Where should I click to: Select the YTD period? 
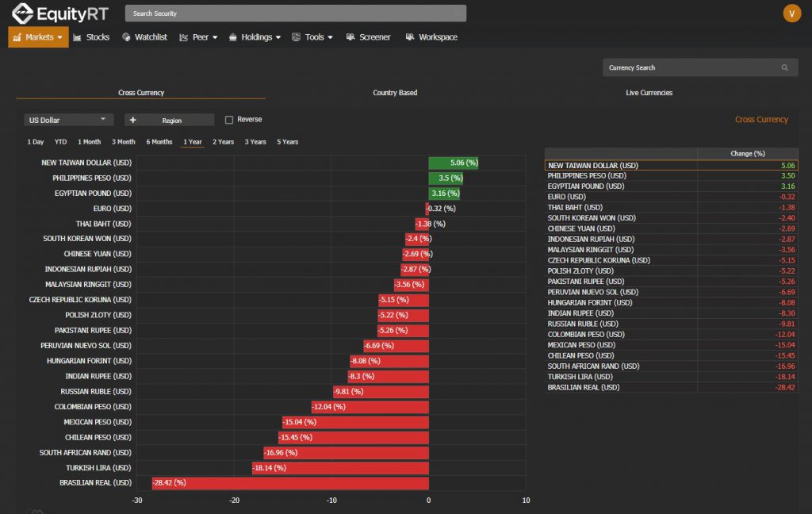[60, 142]
